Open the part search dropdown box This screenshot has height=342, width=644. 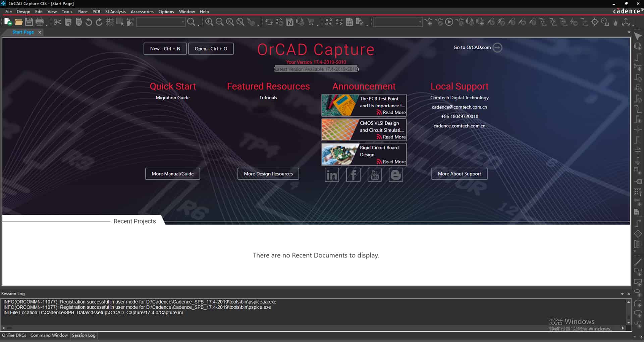tap(161, 22)
